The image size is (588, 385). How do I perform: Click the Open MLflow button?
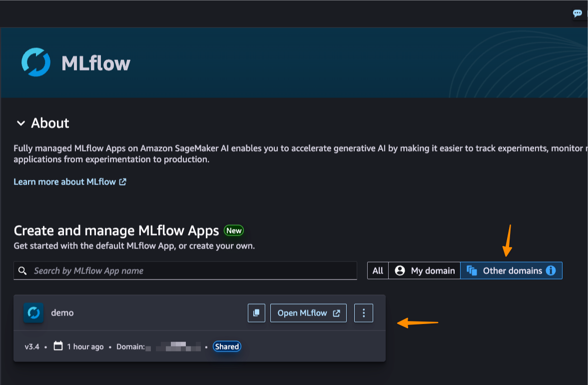(x=308, y=313)
